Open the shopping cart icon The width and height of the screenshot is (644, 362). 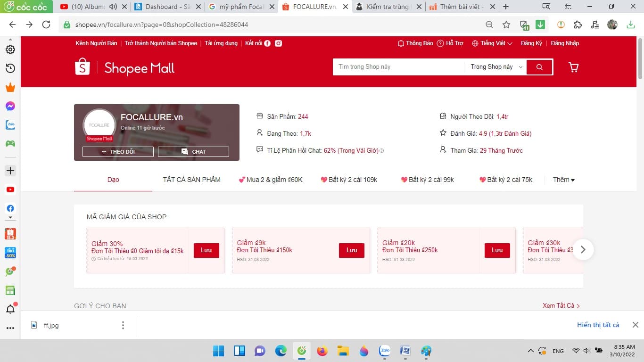(573, 67)
